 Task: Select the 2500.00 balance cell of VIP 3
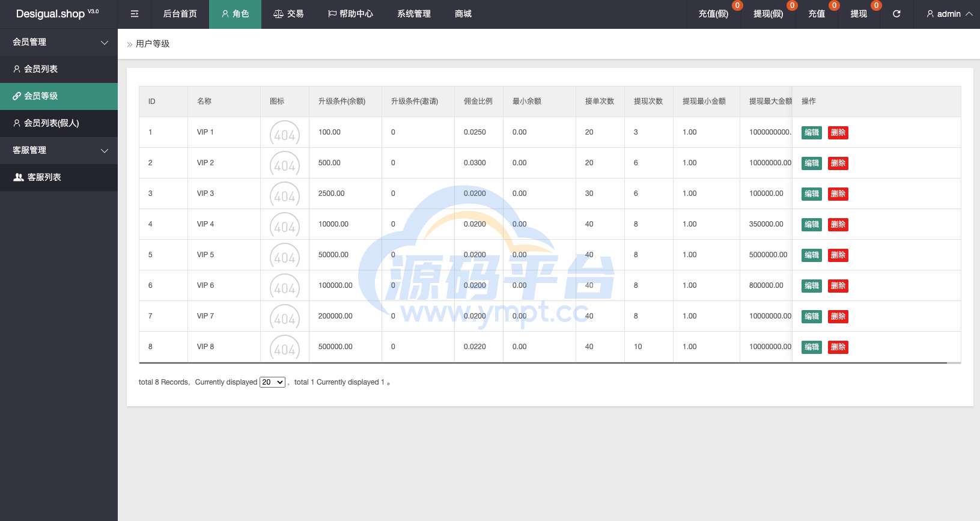345,193
